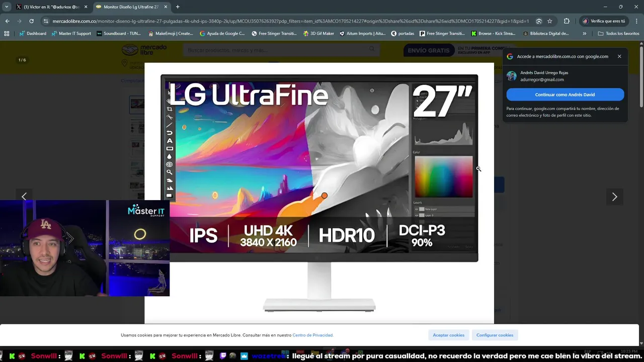
Task: Click the address bar URL field
Action: click(290, 21)
